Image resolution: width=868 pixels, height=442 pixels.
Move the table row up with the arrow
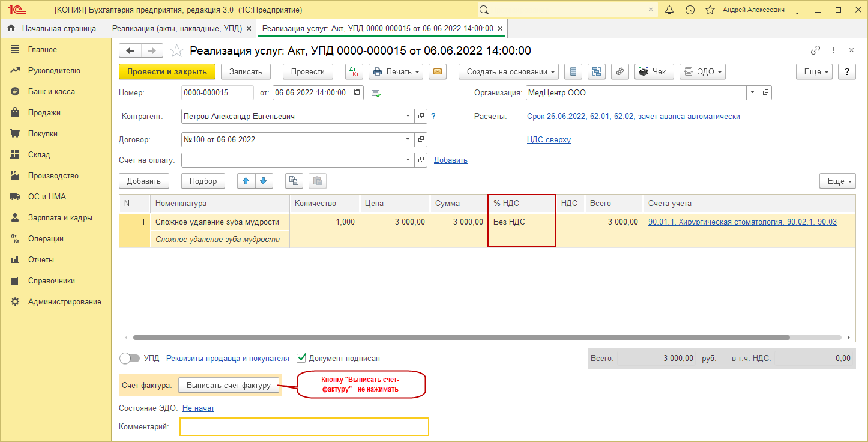[246, 181]
